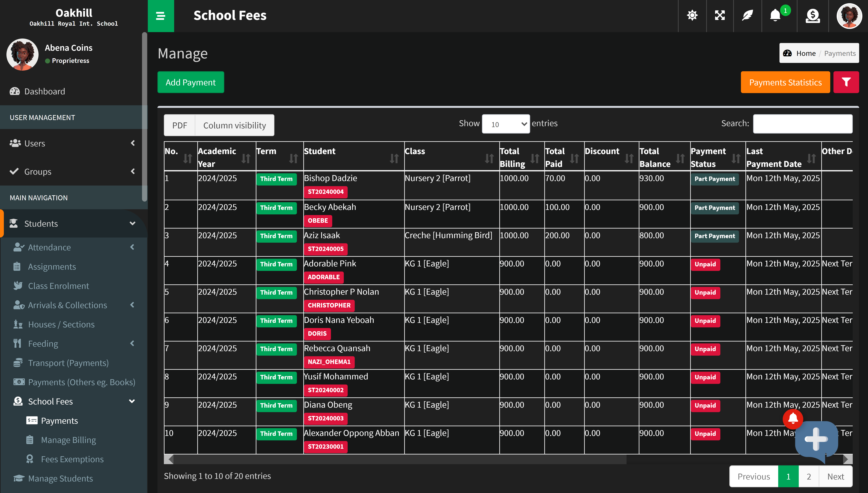Open Fees Exemptions in the sidebar
This screenshot has width=868, height=493.
[72, 459]
